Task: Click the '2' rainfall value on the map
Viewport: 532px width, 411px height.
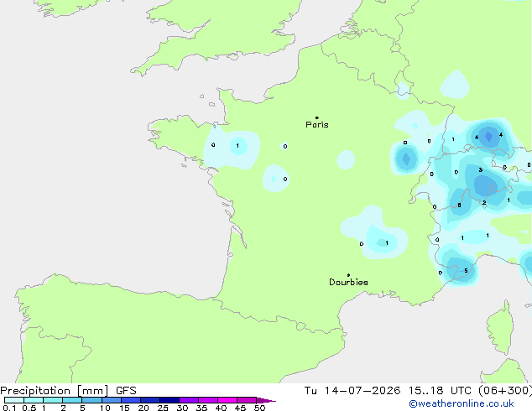Action: click(x=484, y=203)
